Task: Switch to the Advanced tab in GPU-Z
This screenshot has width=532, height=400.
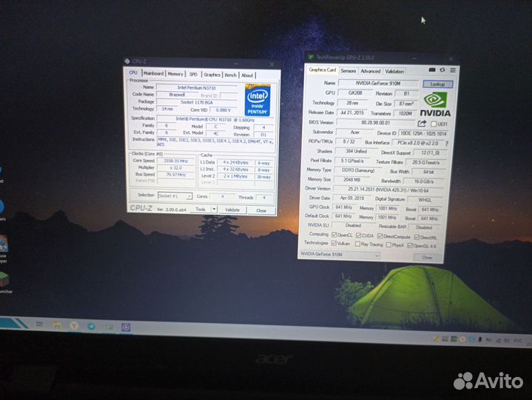Action: click(371, 71)
